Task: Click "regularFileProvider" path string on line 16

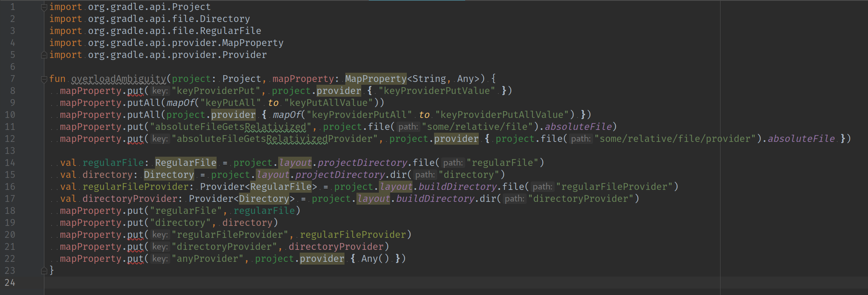Action: pos(615,187)
